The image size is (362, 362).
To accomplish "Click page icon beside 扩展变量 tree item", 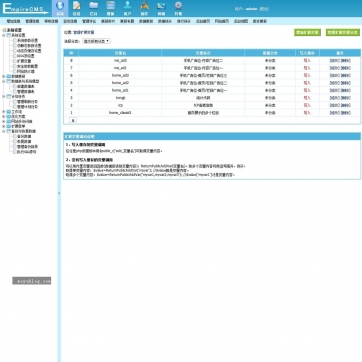I will [14, 61].
